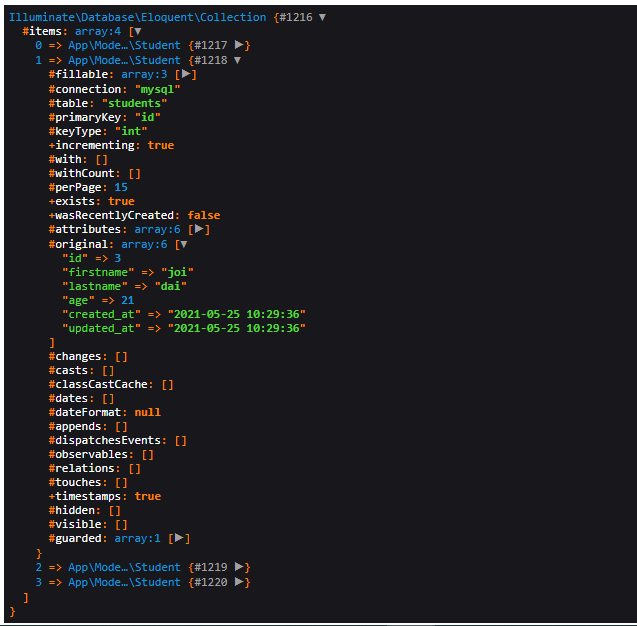
Task: Click the updated_at timestamp value
Action: 236,328
